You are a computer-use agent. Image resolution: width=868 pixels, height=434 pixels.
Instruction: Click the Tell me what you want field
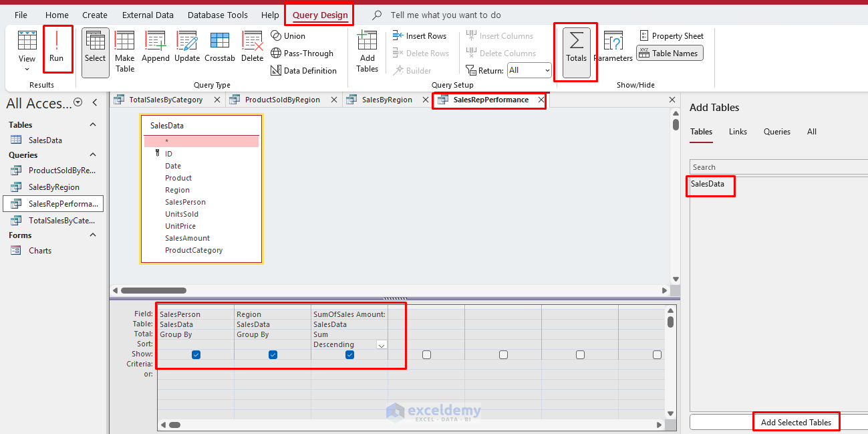[446, 15]
